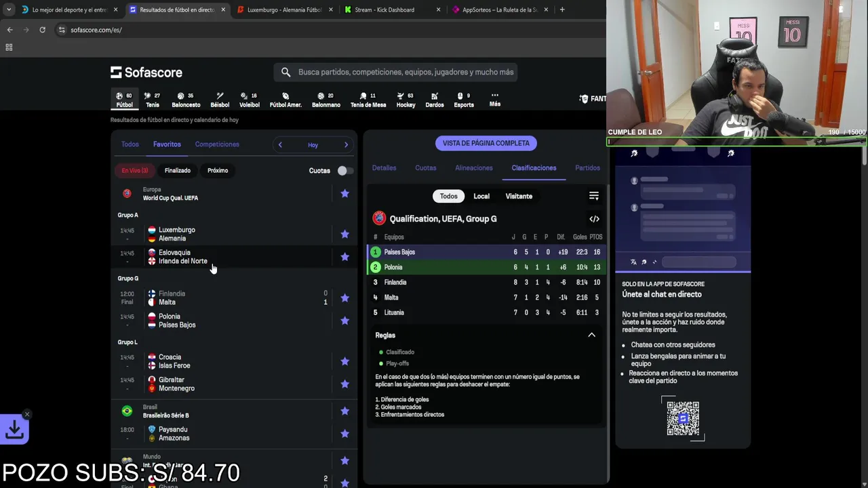Open the Balonmano sport section
The image size is (868, 488).
tap(326, 100)
